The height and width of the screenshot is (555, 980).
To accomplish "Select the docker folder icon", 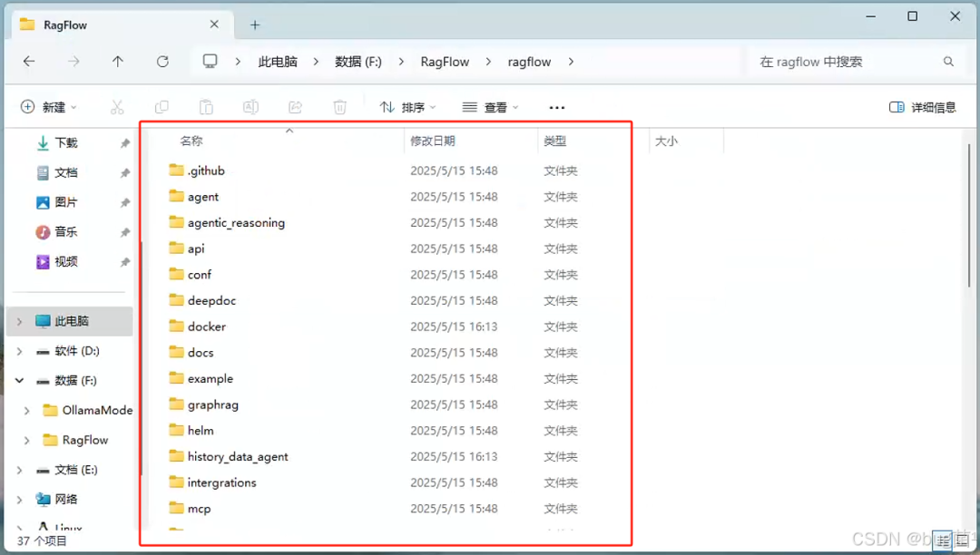I will click(177, 326).
